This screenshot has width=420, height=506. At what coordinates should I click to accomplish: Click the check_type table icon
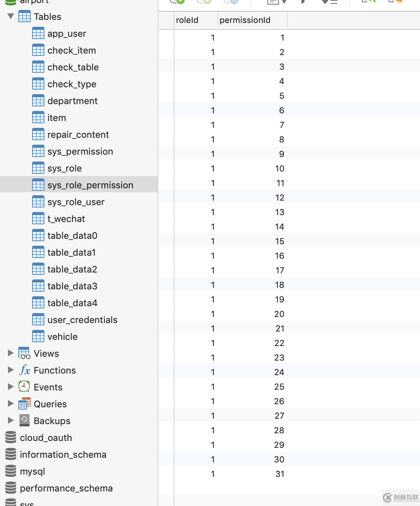coord(38,84)
